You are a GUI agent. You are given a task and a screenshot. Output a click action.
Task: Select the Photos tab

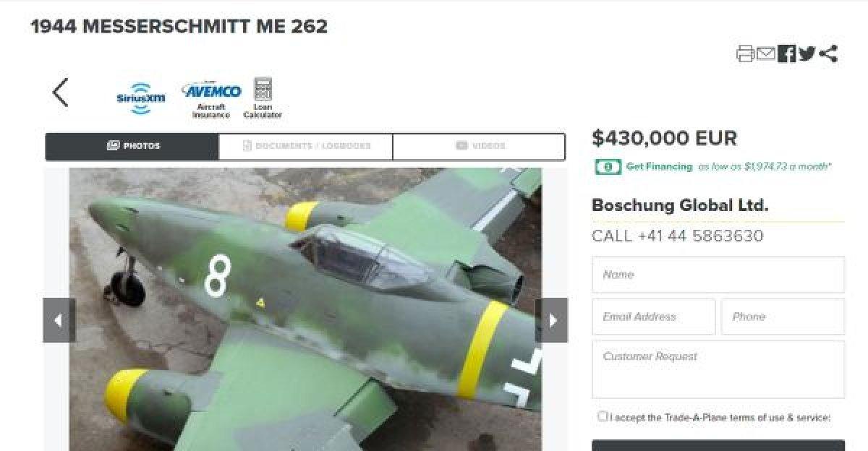click(x=132, y=146)
